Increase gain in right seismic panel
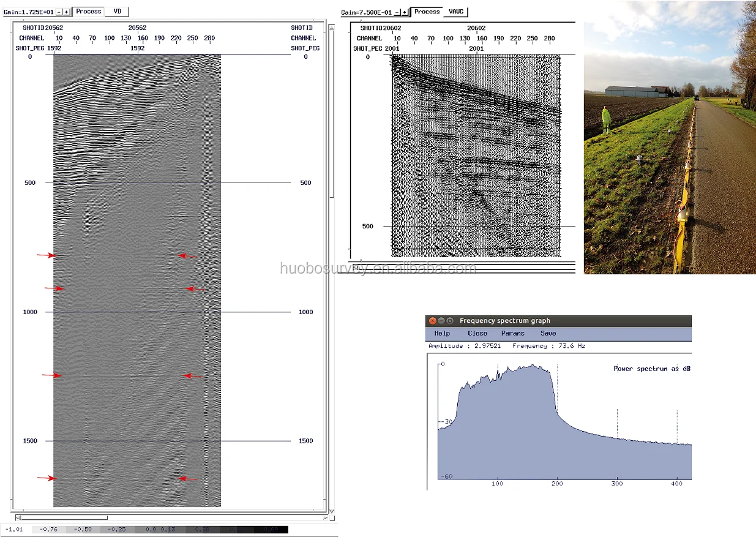The height and width of the screenshot is (537, 756). point(405,12)
